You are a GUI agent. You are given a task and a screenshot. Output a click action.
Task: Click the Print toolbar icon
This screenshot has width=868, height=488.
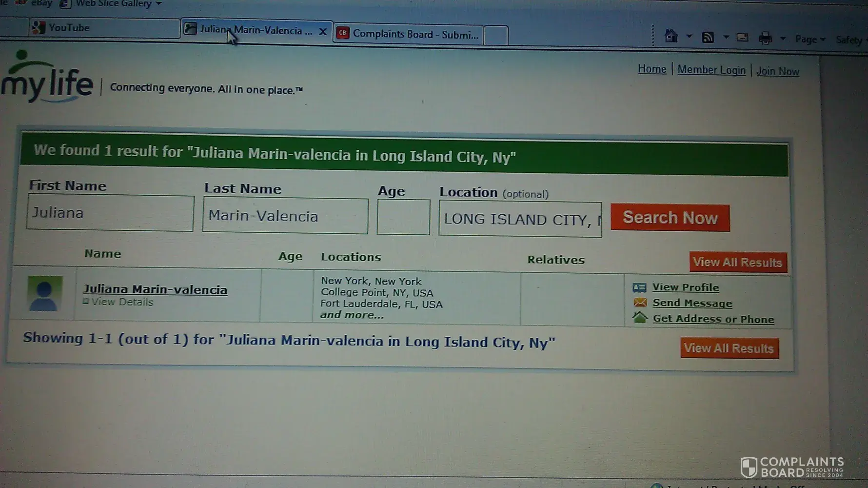coord(765,38)
